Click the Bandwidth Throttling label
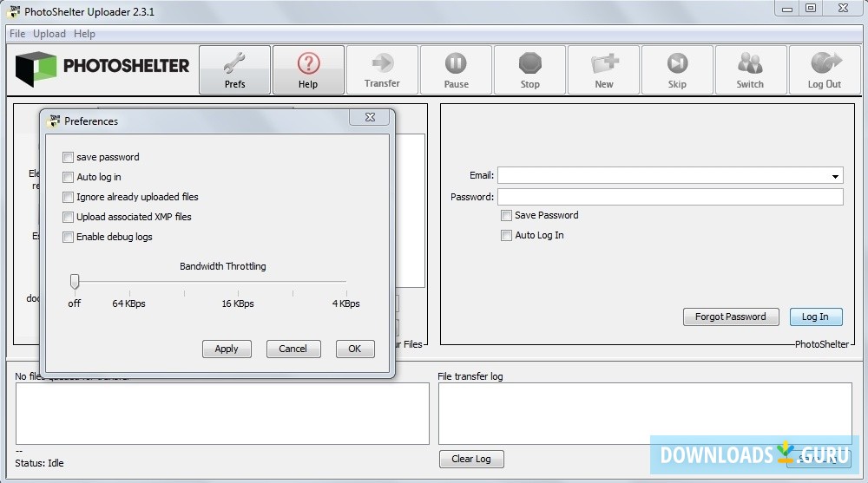Viewport: 868px width, 483px height. point(222,266)
